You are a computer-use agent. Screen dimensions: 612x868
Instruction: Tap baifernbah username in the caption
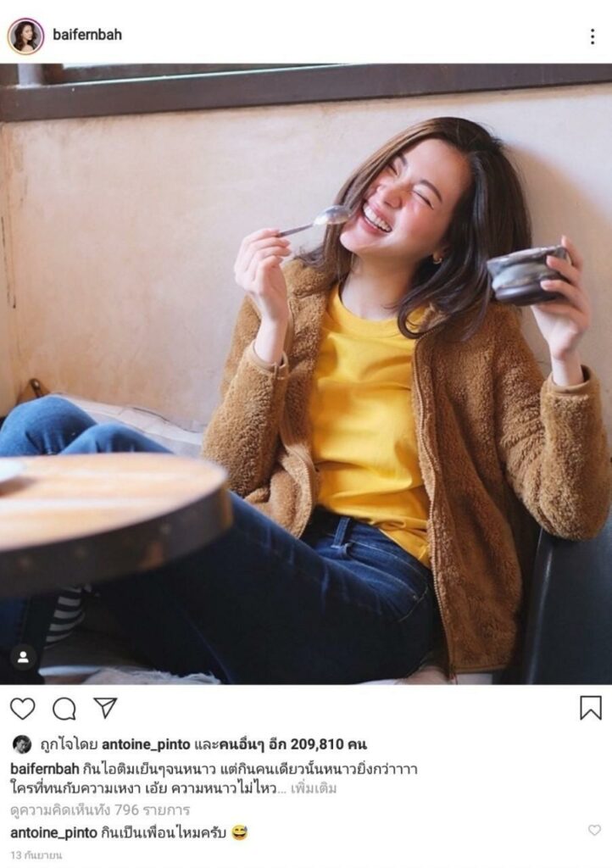click(x=45, y=769)
